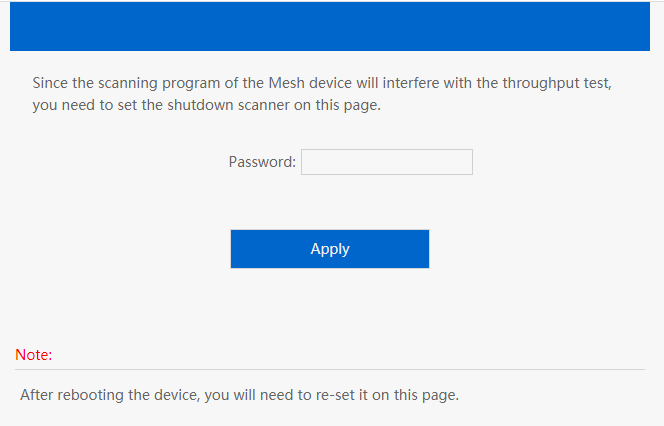The image size is (664, 426).
Task: Click the words "Mesh device" in the description
Action: coord(310,82)
